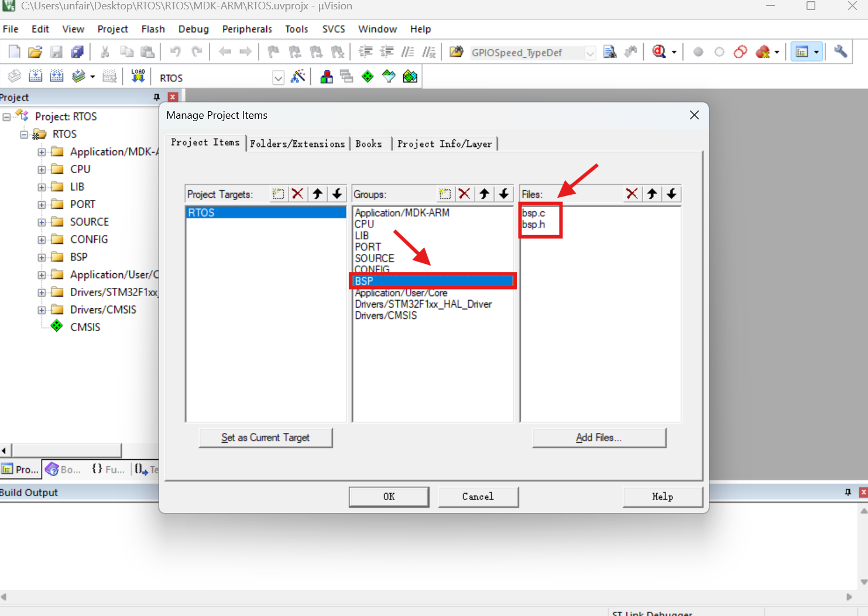
Task: Click the Build target toolbar icon
Action: pos(36,76)
